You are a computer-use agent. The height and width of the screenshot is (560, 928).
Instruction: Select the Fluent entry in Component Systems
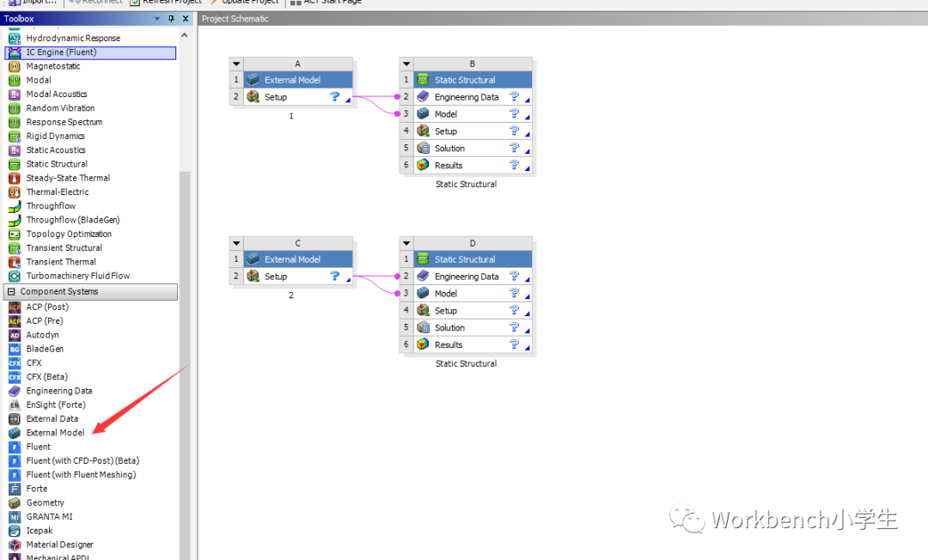pos(39,447)
